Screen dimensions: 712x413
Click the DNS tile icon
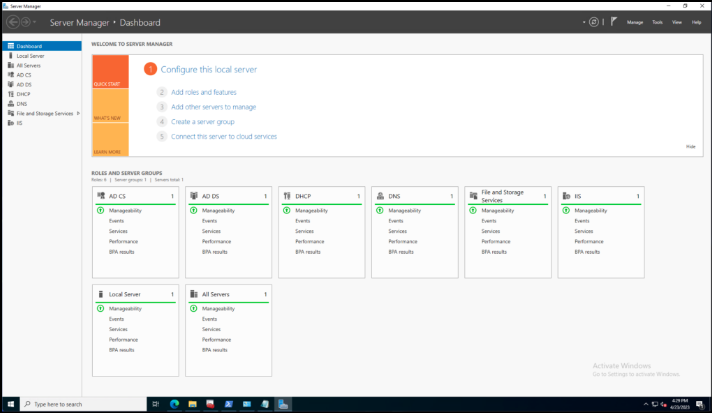[380, 196]
